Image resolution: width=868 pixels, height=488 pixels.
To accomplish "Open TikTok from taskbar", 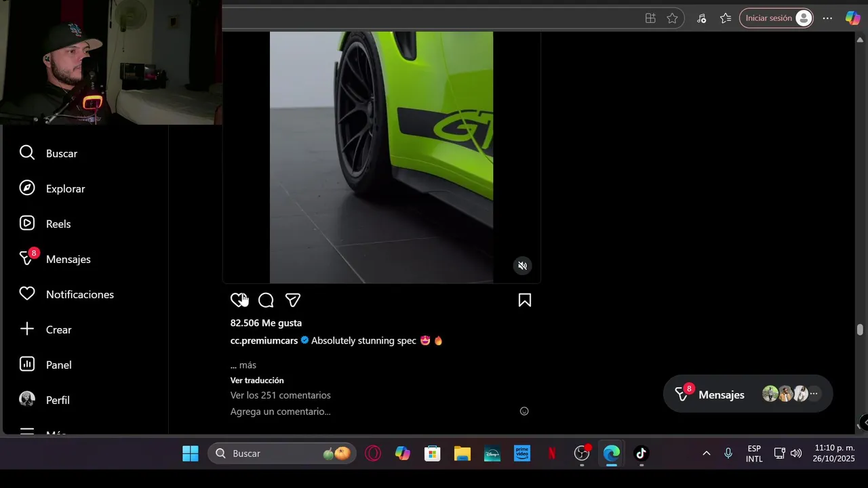I will point(642,453).
